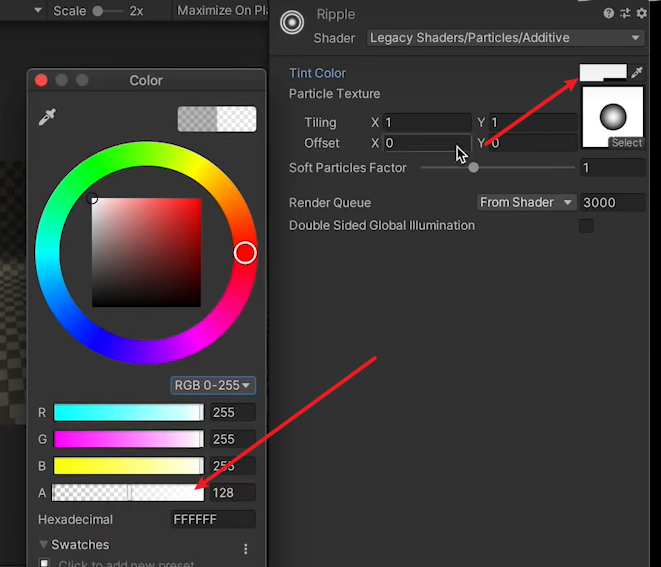Click the G value field
The image size is (661, 567).
click(x=233, y=439)
